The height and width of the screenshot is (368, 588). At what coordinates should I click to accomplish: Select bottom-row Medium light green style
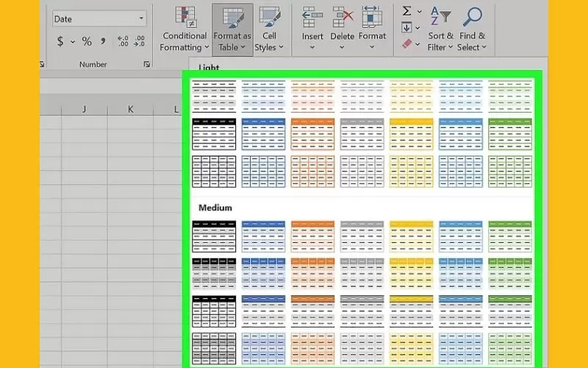point(510,348)
